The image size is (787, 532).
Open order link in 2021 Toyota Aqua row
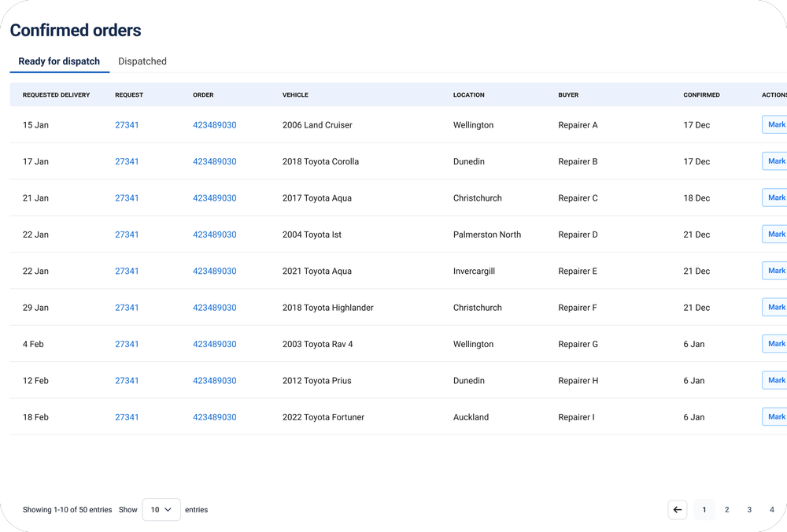pos(214,271)
